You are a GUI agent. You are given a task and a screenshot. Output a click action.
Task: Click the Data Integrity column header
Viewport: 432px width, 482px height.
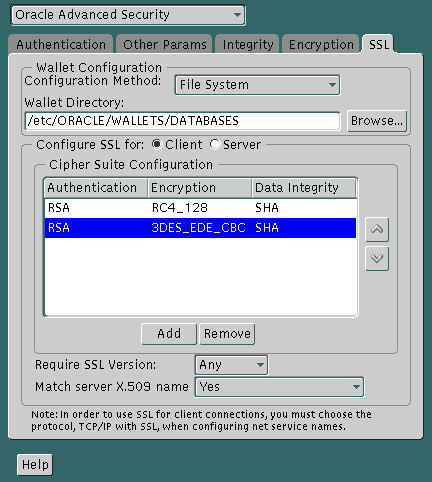pos(304,188)
